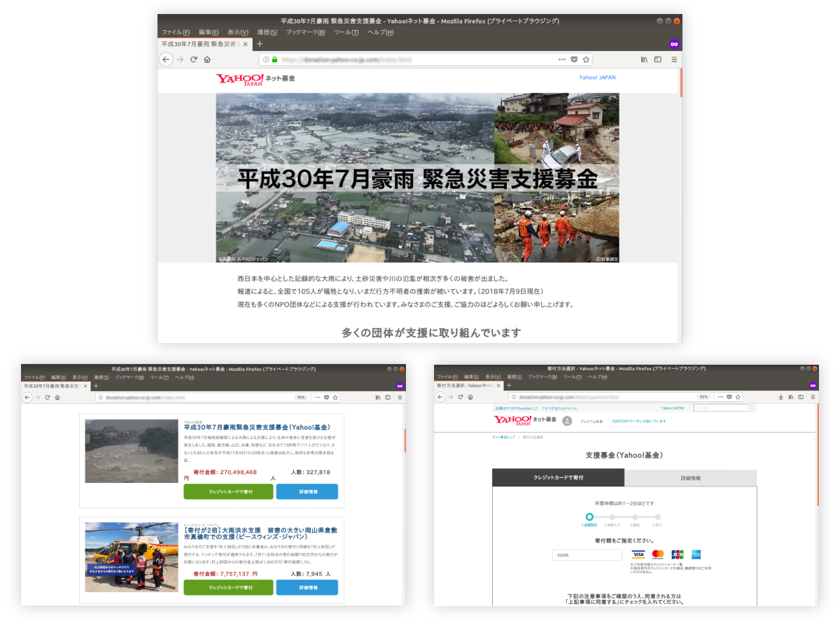Open the Firefox hamburger menu

point(674,59)
